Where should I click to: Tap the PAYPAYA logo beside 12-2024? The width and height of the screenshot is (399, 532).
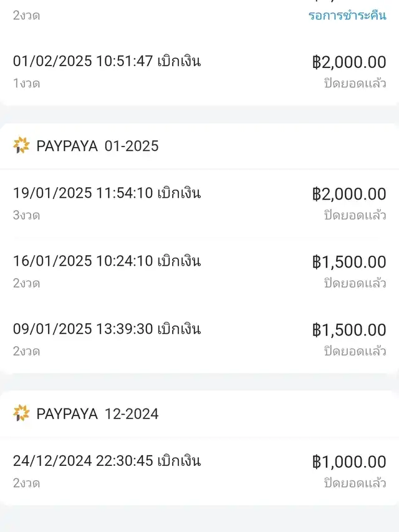pyautogui.click(x=21, y=414)
